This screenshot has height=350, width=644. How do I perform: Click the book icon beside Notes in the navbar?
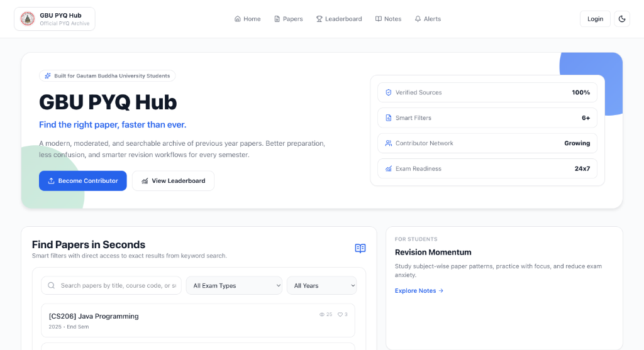(378, 19)
